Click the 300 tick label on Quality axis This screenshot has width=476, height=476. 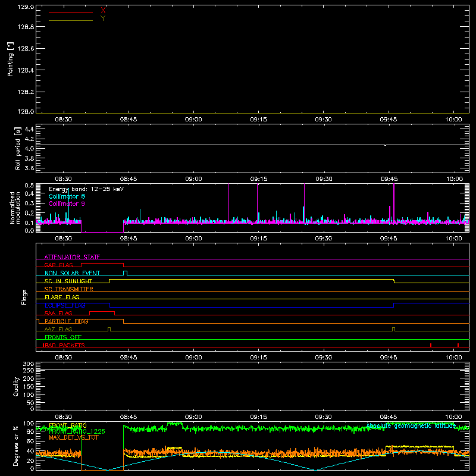point(29,364)
